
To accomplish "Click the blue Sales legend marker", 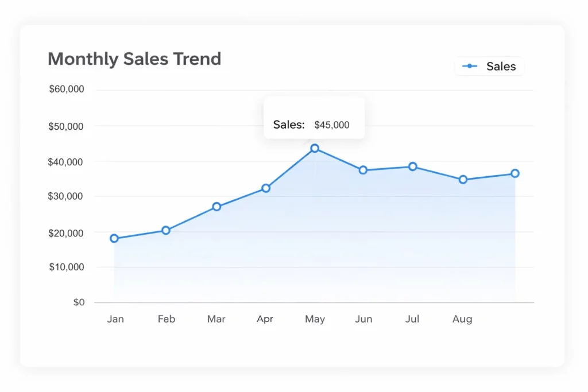I will 470,67.
